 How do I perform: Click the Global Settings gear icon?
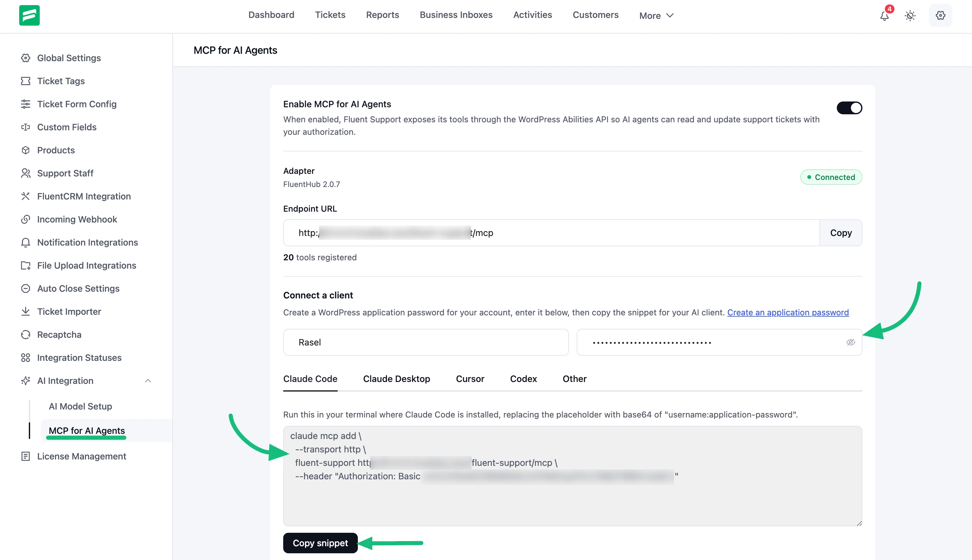point(25,58)
